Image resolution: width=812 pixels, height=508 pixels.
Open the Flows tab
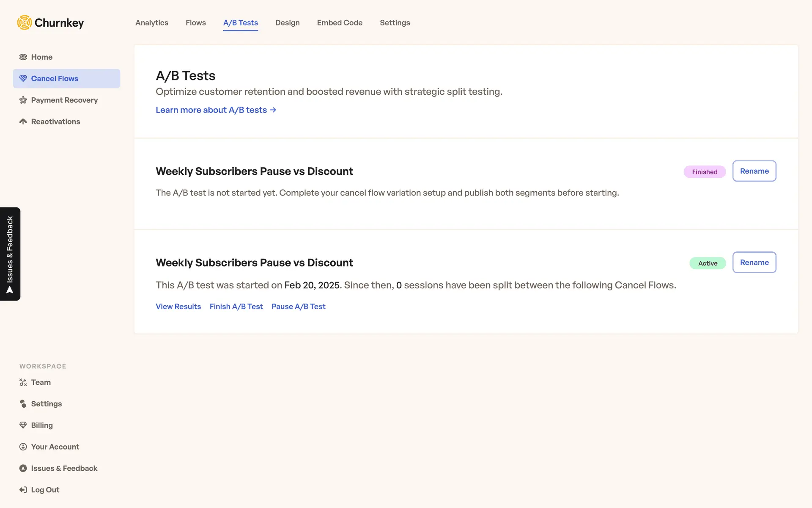coord(195,23)
